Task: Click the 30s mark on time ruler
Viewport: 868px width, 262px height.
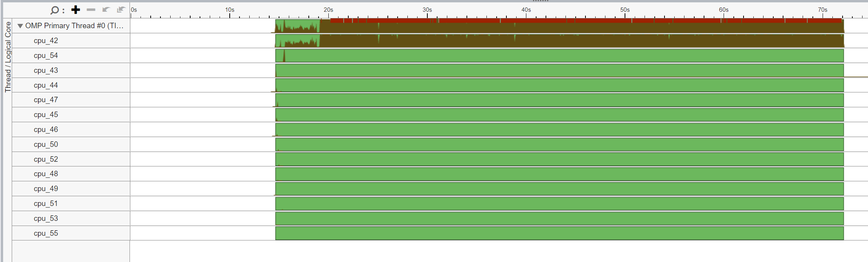Action: point(427,10)
